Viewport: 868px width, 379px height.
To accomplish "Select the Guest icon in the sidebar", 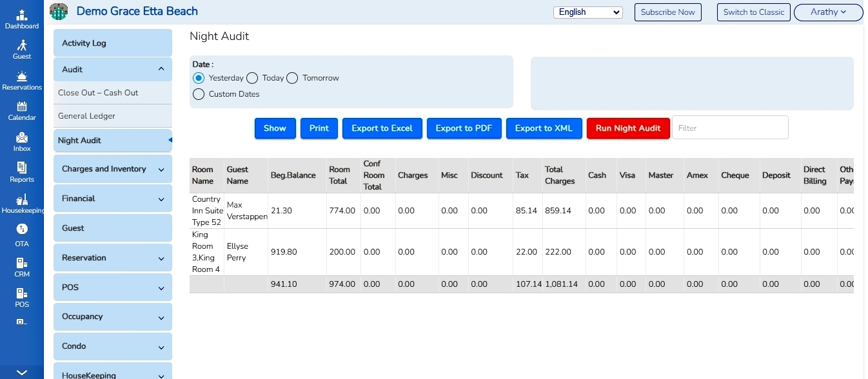I will (x=21, y=48).
